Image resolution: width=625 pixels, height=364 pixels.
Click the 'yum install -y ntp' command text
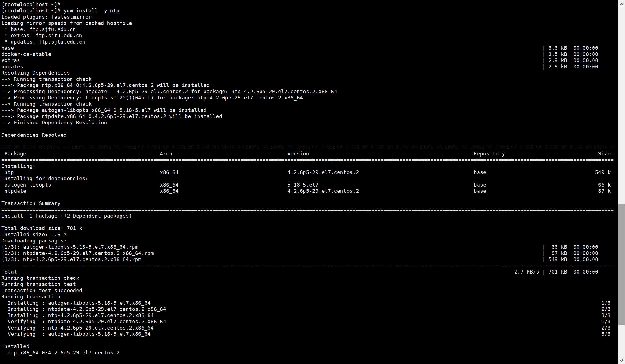point(91,11)
